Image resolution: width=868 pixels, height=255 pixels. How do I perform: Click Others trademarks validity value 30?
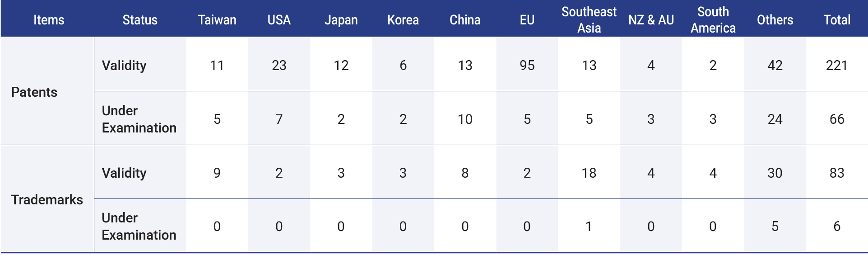click(x=775, y=173)
